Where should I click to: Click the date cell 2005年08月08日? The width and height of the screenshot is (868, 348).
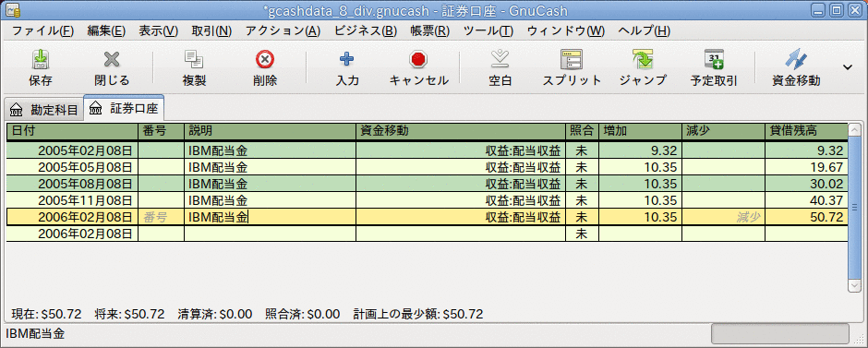coord(73,184)
